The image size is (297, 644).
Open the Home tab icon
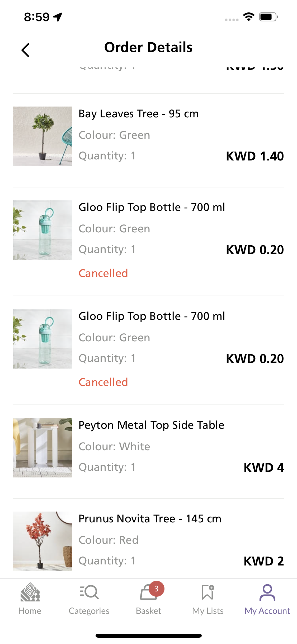[x=30, y=592]
